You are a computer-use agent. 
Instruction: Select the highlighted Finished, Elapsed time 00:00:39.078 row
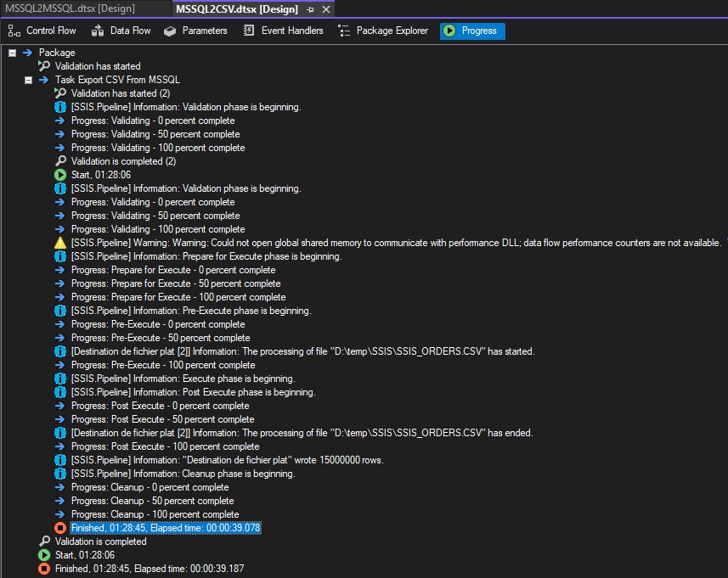coord(166,528)
